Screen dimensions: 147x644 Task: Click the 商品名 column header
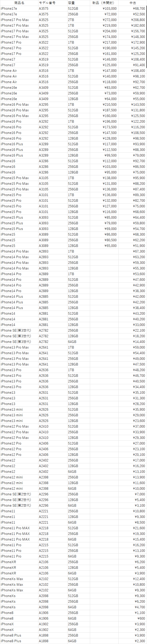19,3
